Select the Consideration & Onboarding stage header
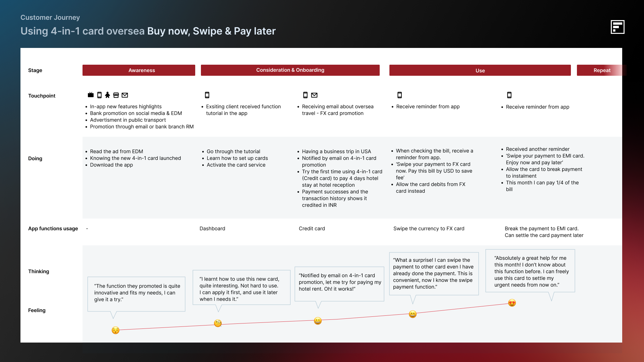Viewport: 644px width, 362px height. [290, 70]
